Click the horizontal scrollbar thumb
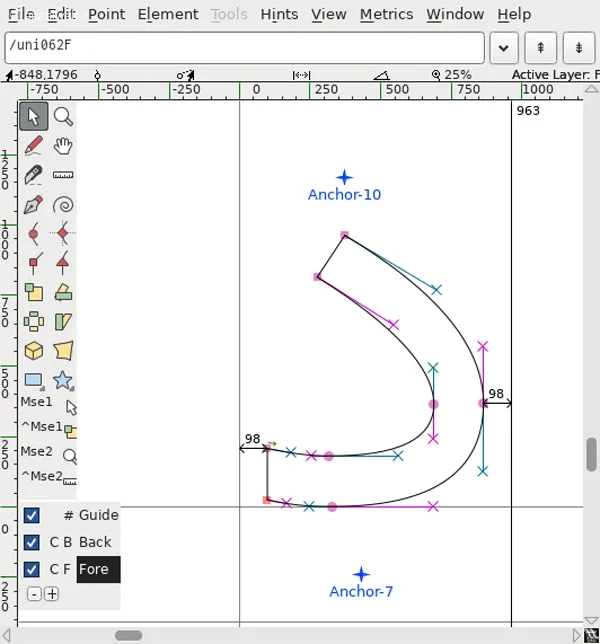Viewport: 600px width, 644px height. pyautogui.click(x=128, y=635)
